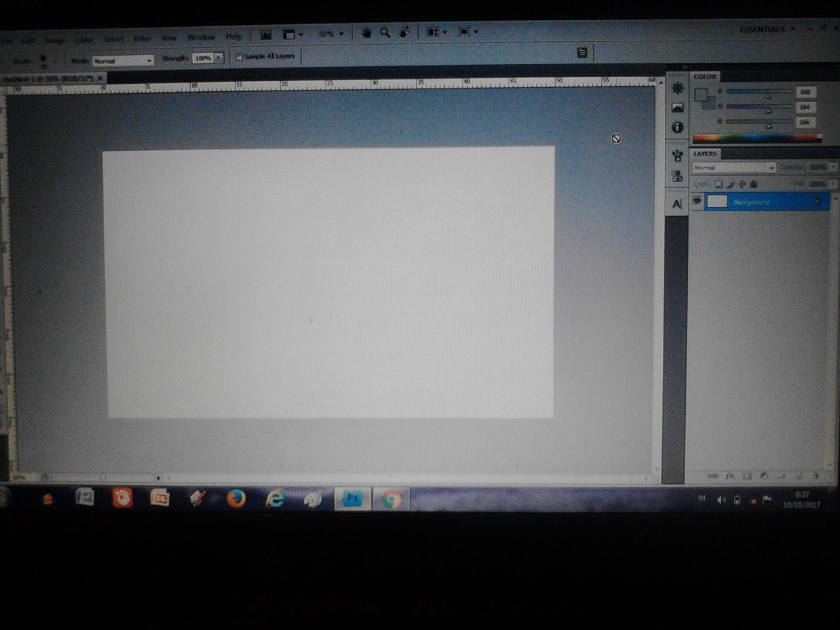Hide the Background layer eye icon
The height and width of the screenshot is (630, 840).
(697, 201)
